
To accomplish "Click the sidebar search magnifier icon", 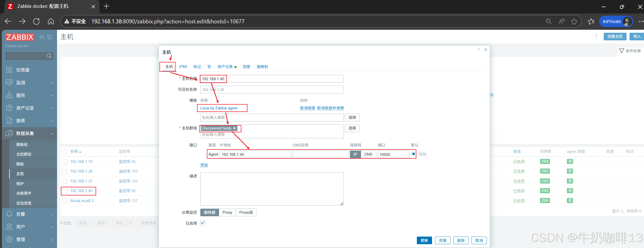I will [49, 56].
